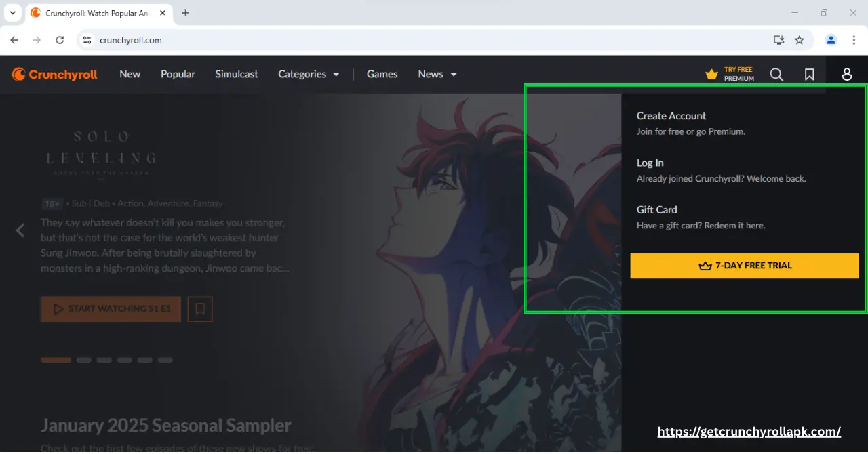This screenshot has height=454, width=868.
Task: Bookmark this page with star icon
Action: (800, 40)
